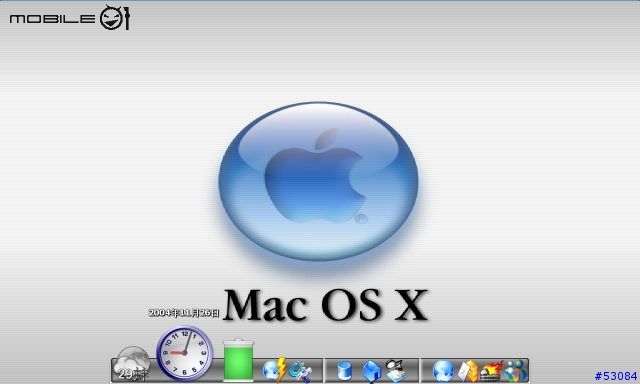Viewport: 640px width, 384px height.
Task: Launch the blue globe browser icon
Action: click(x=443, y=371)
